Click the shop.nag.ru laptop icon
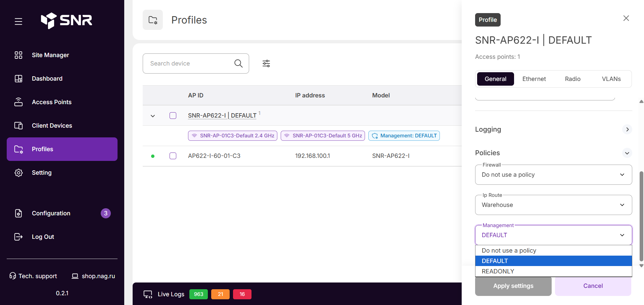Screen dimensions: 644x305 [x=75, y=276]
